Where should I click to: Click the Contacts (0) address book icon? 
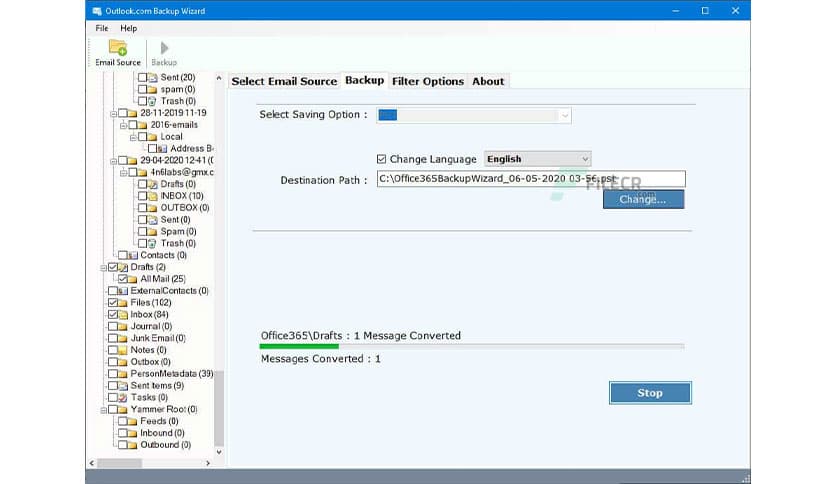coord(132,255)
